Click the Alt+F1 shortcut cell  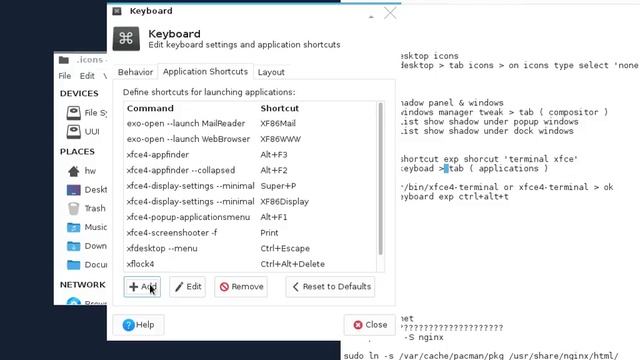tap(273, 217)
